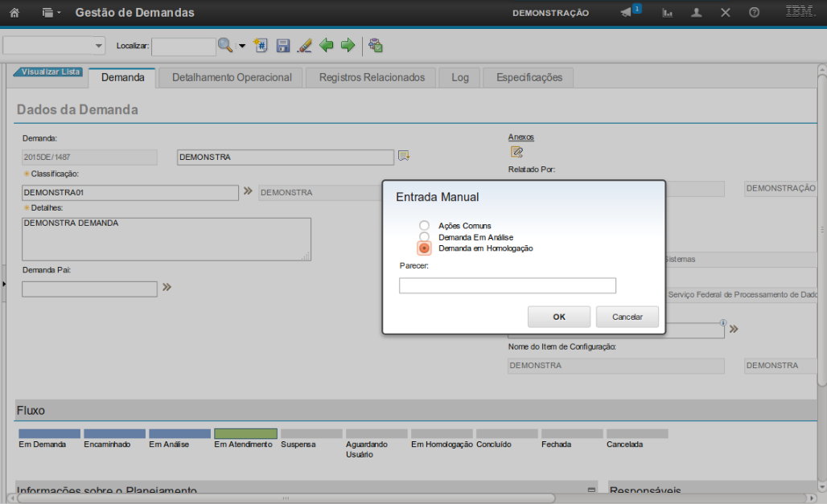The height and width of the screenshot is (504, 827).
Task: Open the bulletin board megaphone notifications
Action: pos(627,13)
